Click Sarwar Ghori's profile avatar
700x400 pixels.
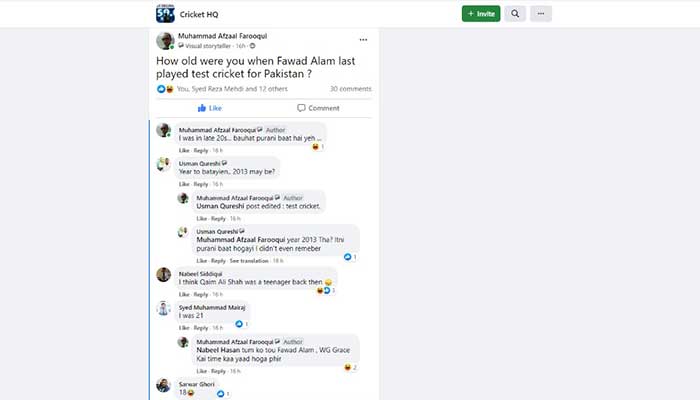pos(164,385)
